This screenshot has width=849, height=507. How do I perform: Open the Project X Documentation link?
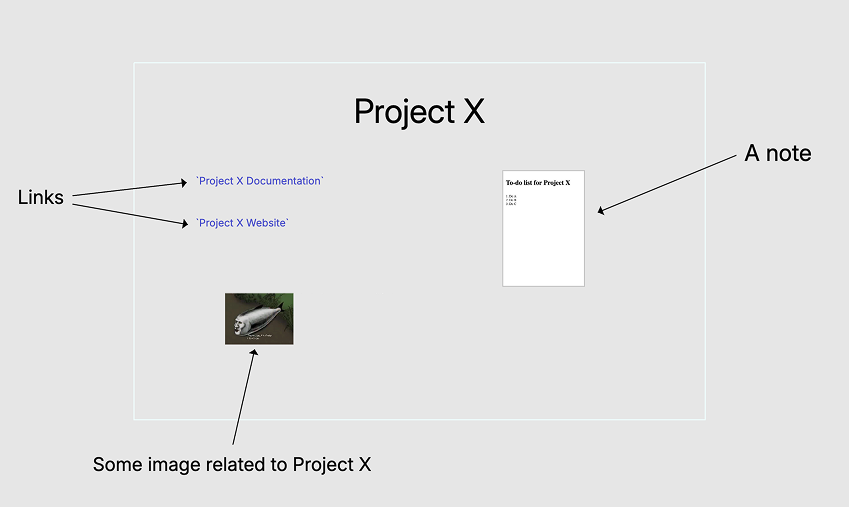point(260,181)
